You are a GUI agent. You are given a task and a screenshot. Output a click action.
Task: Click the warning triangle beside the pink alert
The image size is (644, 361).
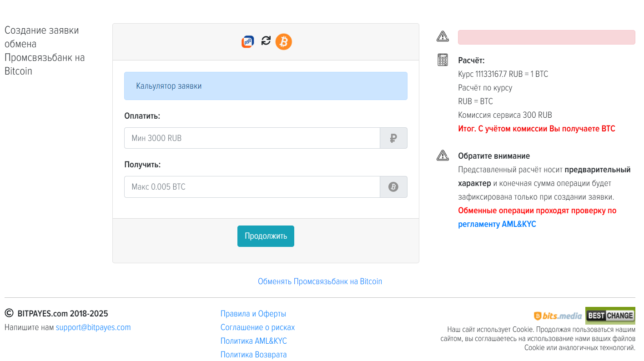pos(443,36)
